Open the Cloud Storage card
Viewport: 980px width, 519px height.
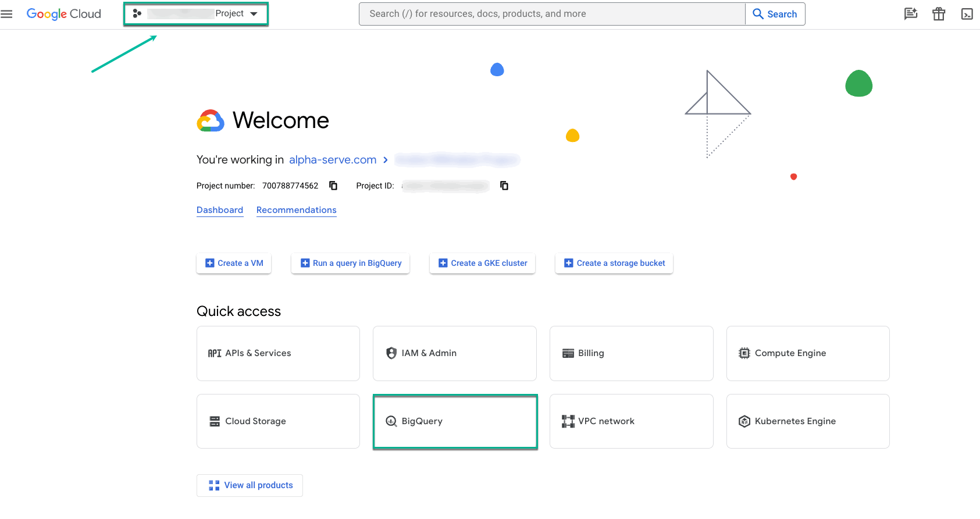[x=278, y=421]
